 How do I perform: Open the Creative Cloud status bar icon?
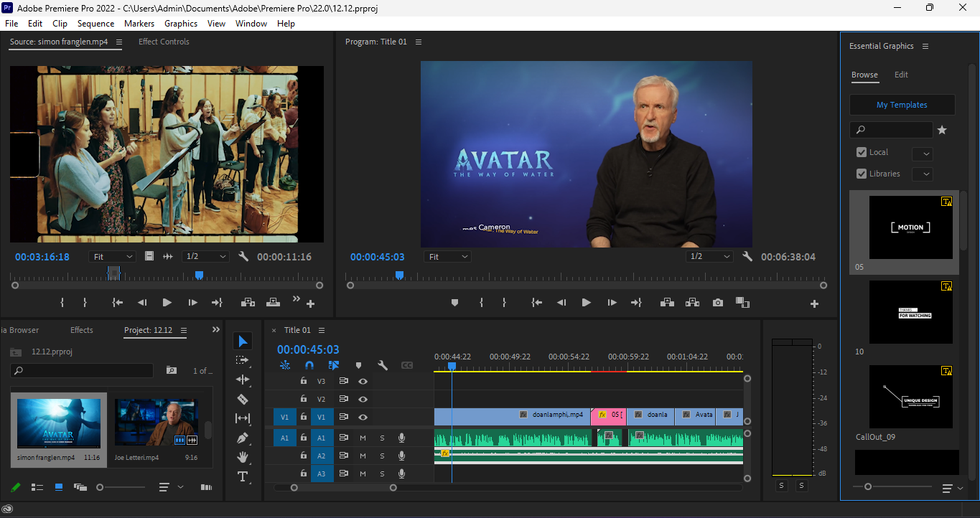point(8,509)
